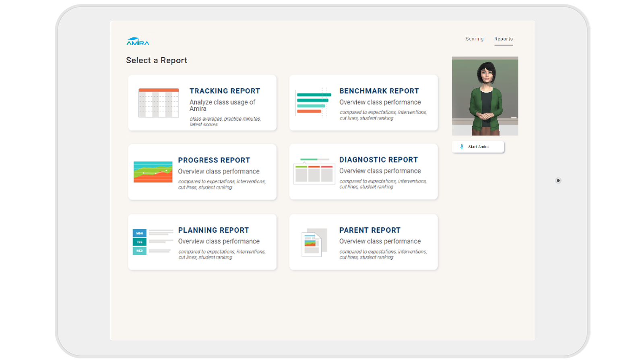Click the camera indicator on the right bezel
The height and width of the screenshot is (362, 644).
point(558,181)
